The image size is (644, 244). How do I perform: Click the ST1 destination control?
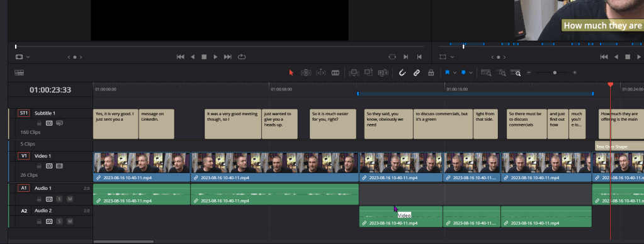(23, 113)
